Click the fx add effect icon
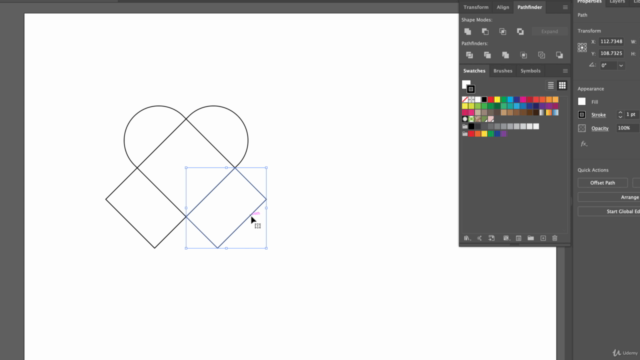640x360 pixels. (x=584, y=144)
